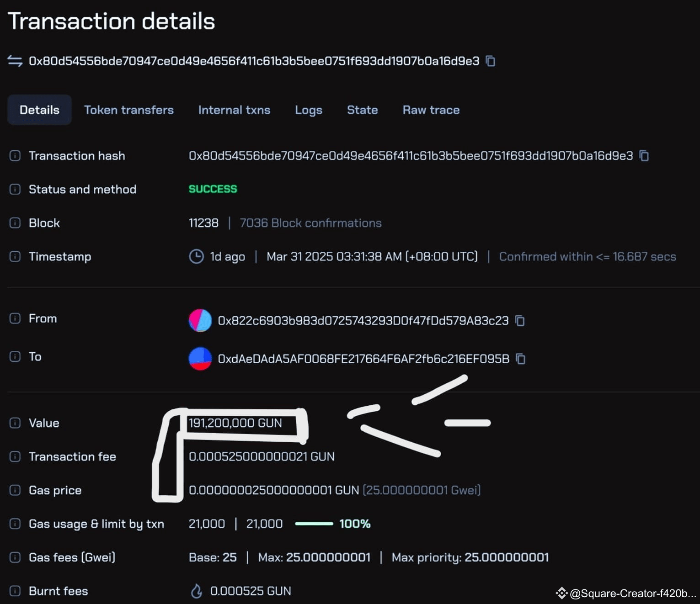This screenshot has height=604, width=700.
Task: Select the Raw trace tab
Action: pos(430,110)
